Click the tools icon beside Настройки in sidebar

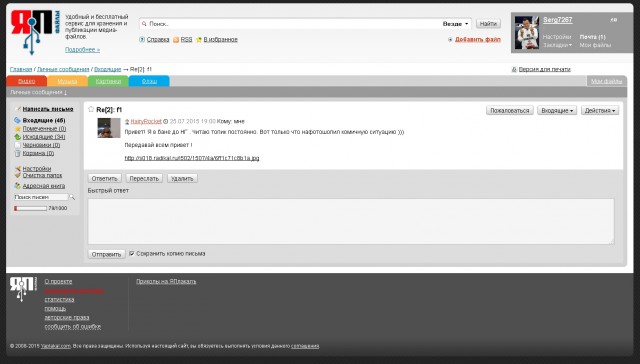click(17, 169)
